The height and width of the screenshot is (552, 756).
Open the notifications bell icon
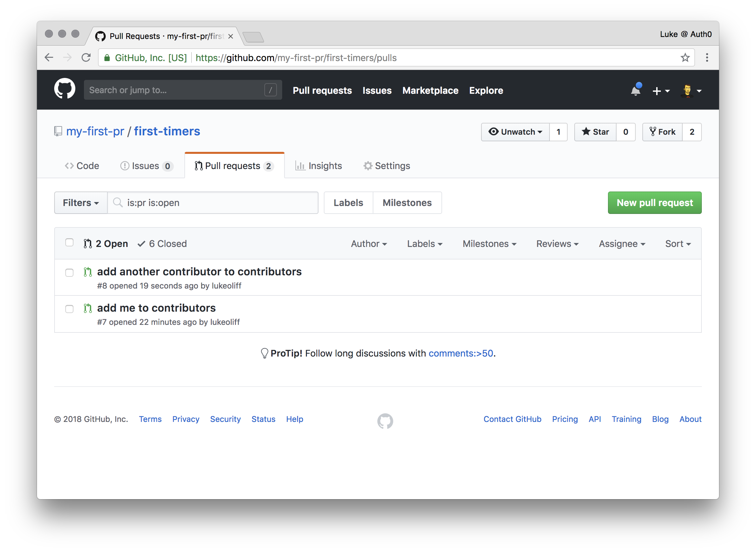point(635,90)
